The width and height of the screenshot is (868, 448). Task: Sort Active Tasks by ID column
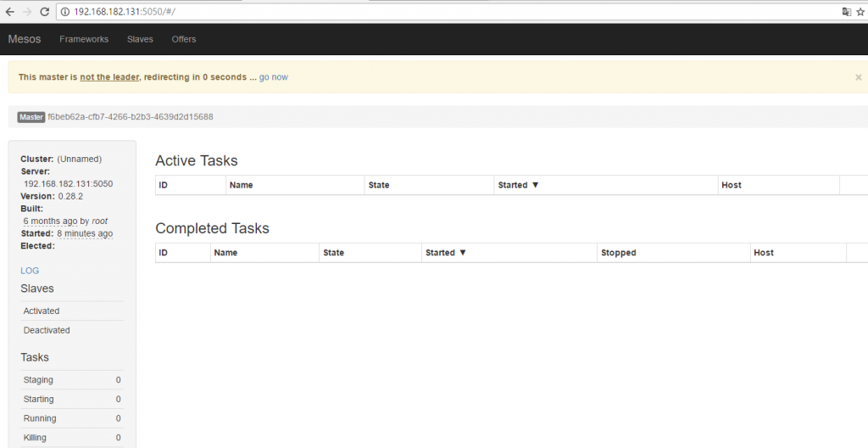[191, 185]
